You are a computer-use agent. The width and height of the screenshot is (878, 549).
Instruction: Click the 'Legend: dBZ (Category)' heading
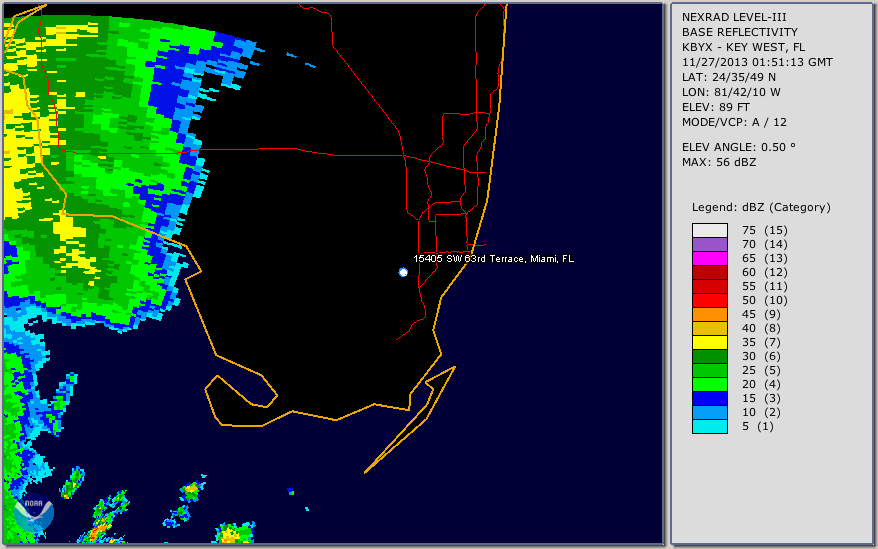761,207
